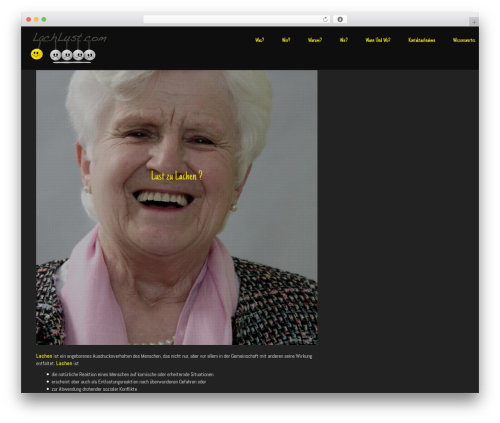Click the laughing woman hero image
This screenshot has height=423, width=500.
click(x=177, y=207)
